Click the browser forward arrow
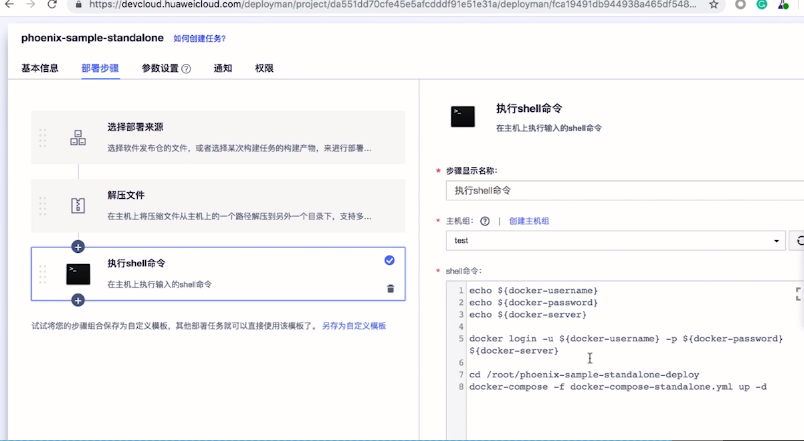The image size is (804, 441). 30,4
